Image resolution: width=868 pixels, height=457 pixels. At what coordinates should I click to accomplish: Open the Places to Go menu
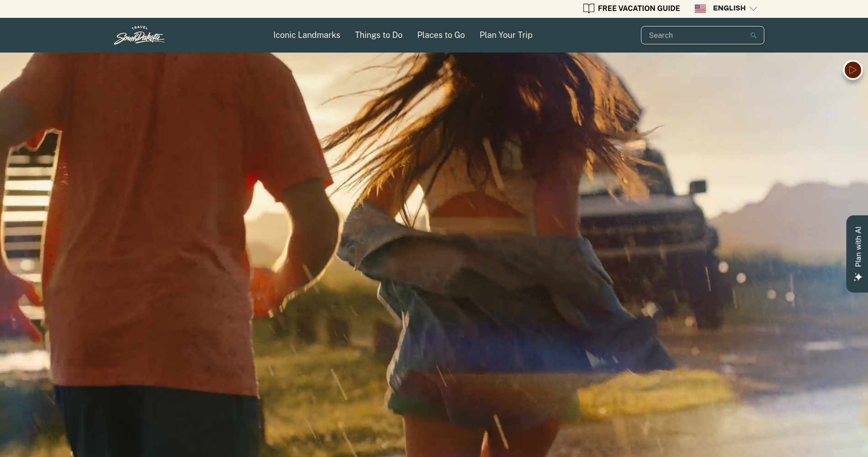pyautogui.click(x=441, y=35)
